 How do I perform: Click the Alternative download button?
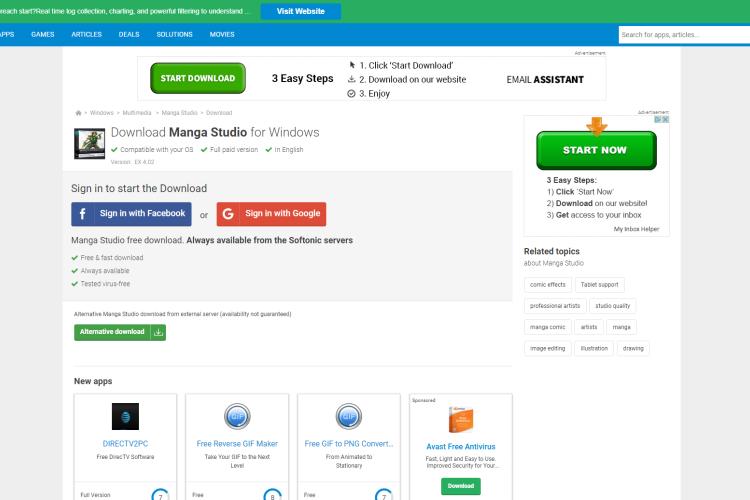[120, 332]
